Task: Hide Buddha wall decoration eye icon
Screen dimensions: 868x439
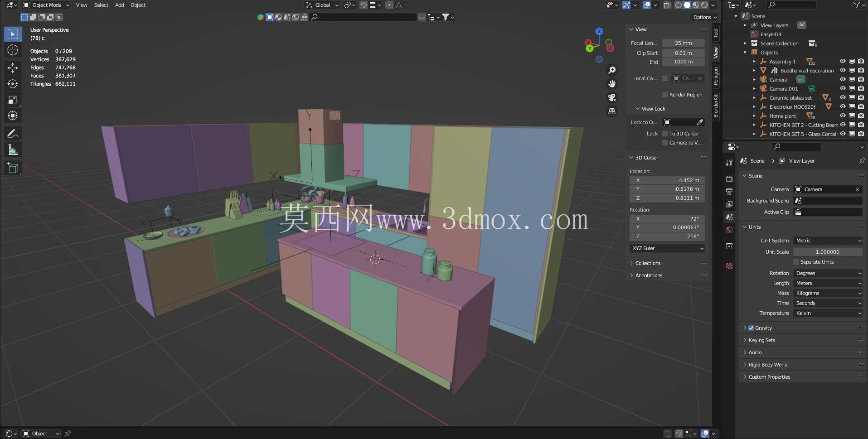Action: [x=843, y=70]
